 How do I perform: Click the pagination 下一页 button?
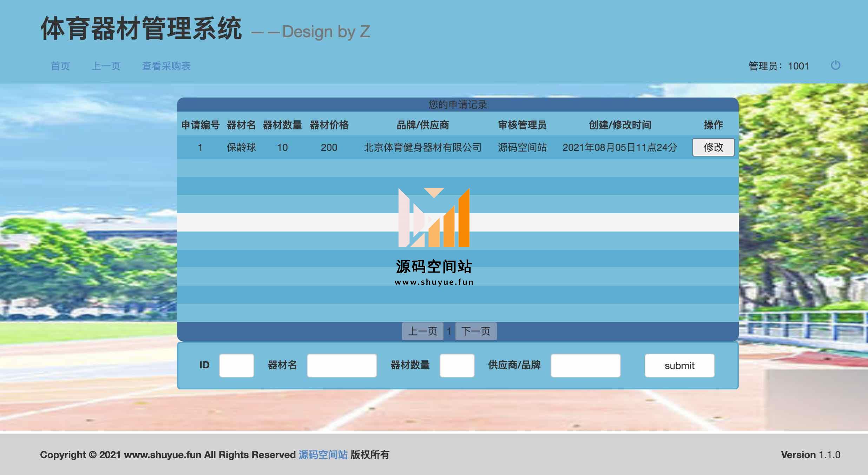476,331
